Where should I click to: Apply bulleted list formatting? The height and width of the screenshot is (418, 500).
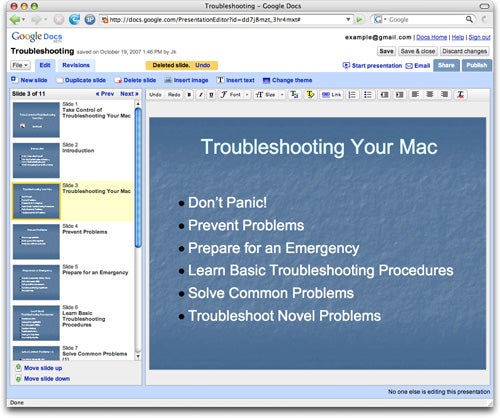pos(368,95)
